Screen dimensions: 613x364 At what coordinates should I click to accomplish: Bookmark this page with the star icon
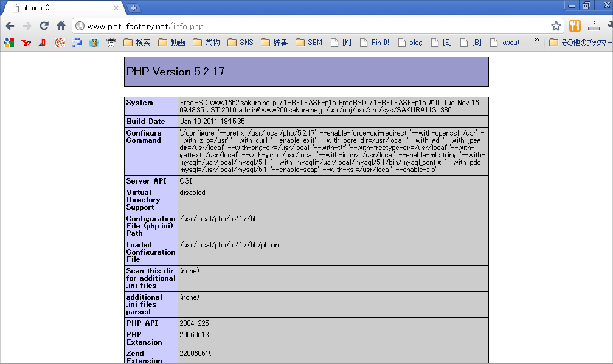click(x=556, y=26)
